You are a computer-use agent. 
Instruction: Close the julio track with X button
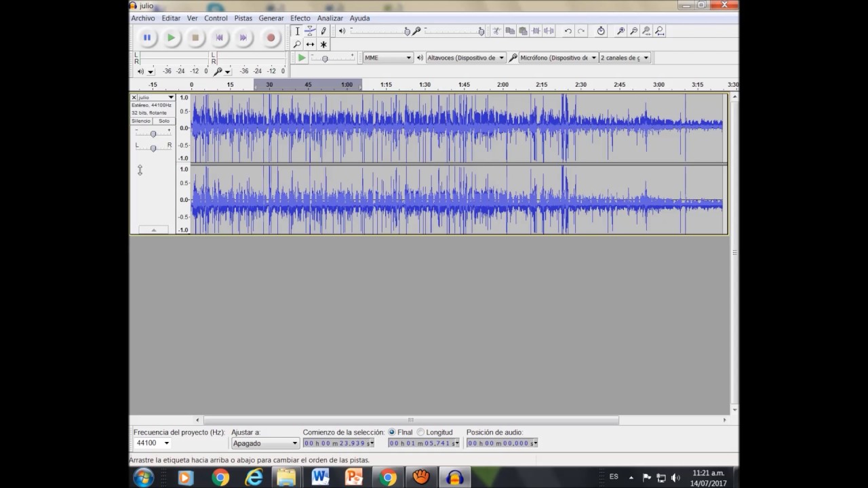[134, 98]
